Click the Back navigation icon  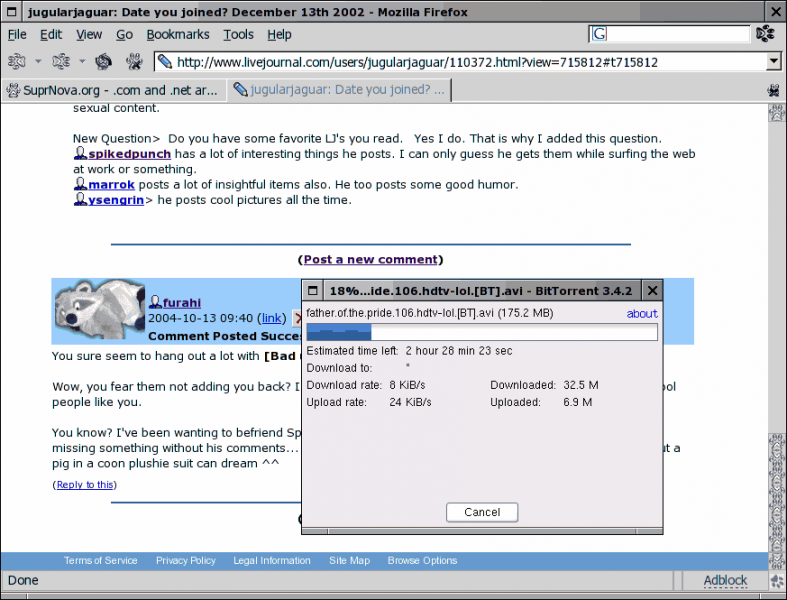coord(17,62)
